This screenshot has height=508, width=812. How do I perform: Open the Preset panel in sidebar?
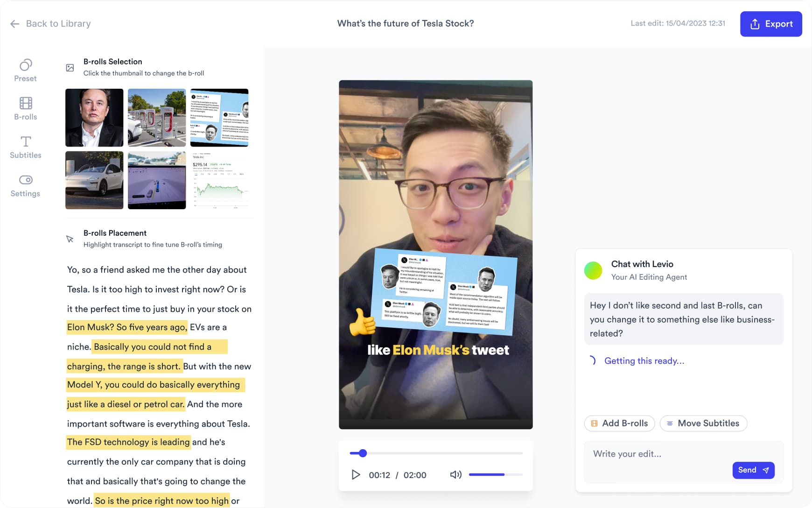tap(25, 71)
